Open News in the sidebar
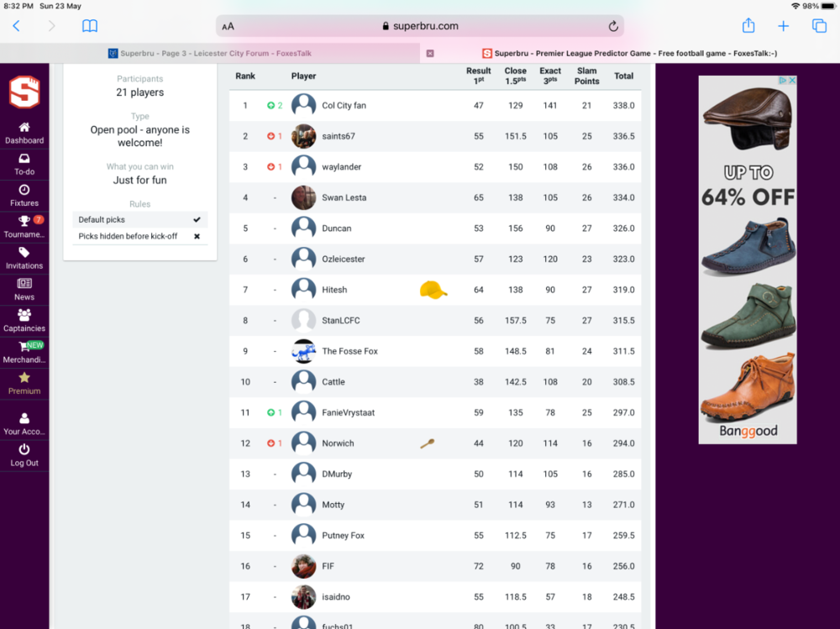This screenshot has height=629, width=840. tap(24, 290)
